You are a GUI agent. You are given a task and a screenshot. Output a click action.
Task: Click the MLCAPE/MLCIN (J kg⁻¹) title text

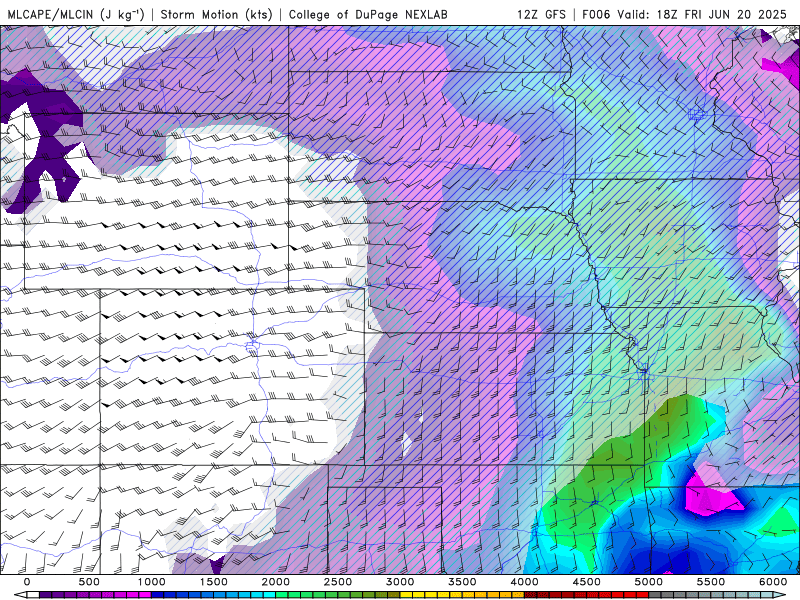tap(76, 14)
